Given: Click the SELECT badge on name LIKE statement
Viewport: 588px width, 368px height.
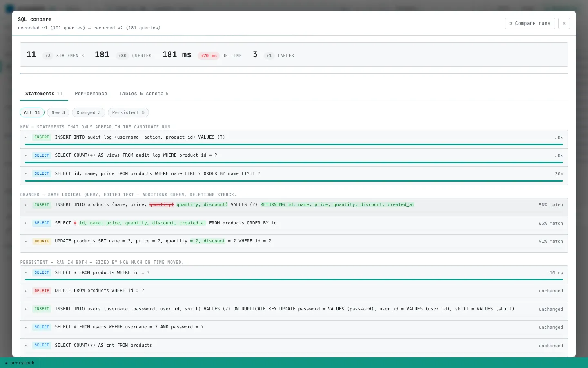Looking at the screenshot, I should 42,174.
